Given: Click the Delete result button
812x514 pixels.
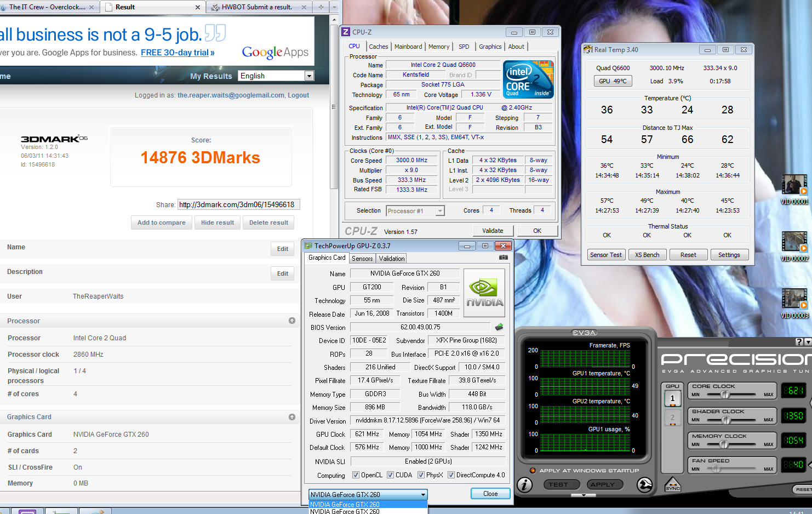Looking at the screenshot, I should point(268,222).
